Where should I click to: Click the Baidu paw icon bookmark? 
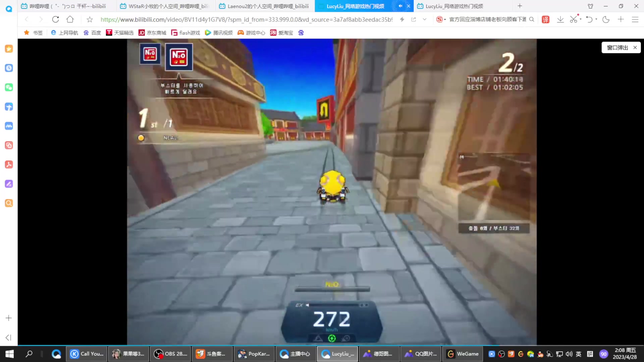coord(301,33)
